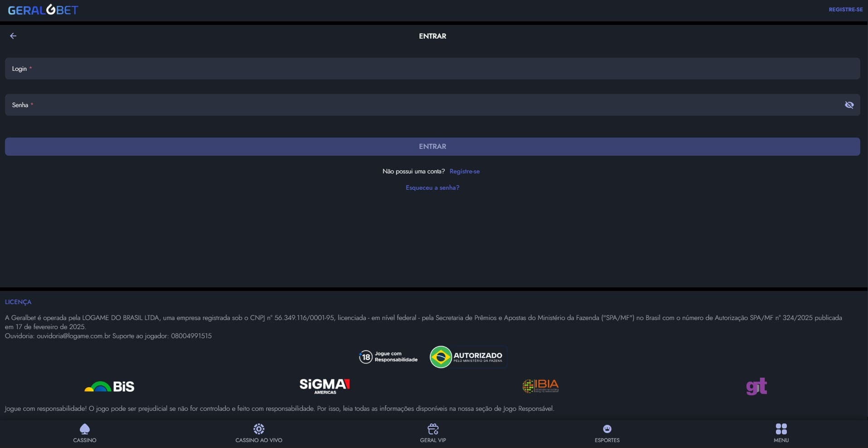Viewport: 868px width, 448px height.
Task: Toggle password visibility with the eye icon
Action: coord(850,105)
